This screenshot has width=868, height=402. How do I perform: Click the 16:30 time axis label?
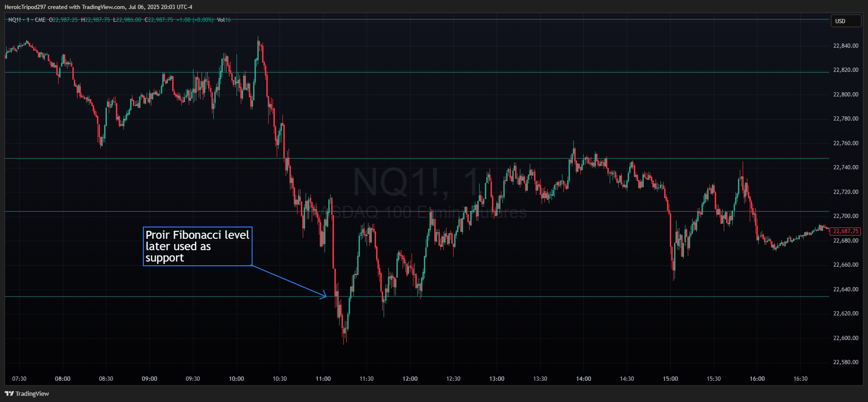(x=800, y=379)
